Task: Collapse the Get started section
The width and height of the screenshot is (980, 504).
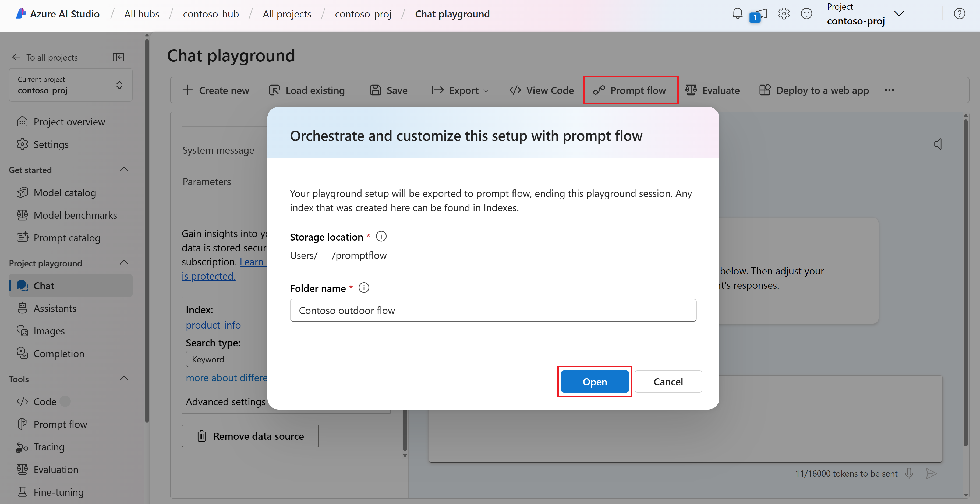Action: click(124, 170)
